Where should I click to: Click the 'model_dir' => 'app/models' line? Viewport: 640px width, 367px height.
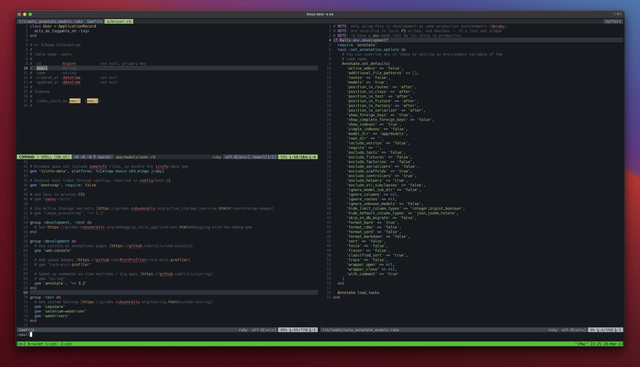point(377,133)
